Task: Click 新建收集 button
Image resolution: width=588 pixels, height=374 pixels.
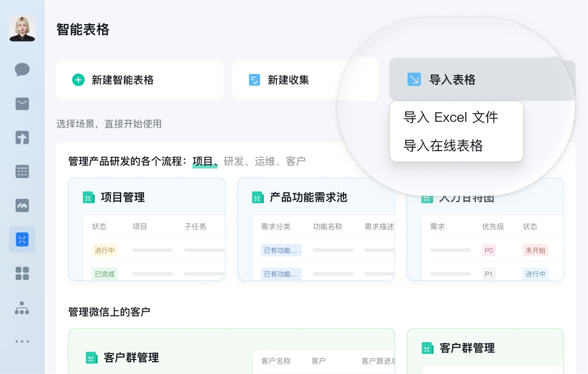Action: click(305, 80)
